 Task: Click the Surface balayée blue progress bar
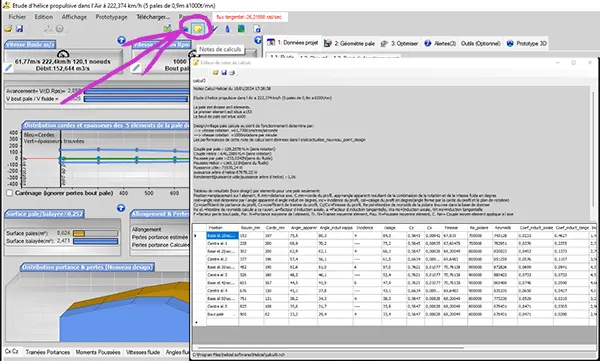click(96, 241)
